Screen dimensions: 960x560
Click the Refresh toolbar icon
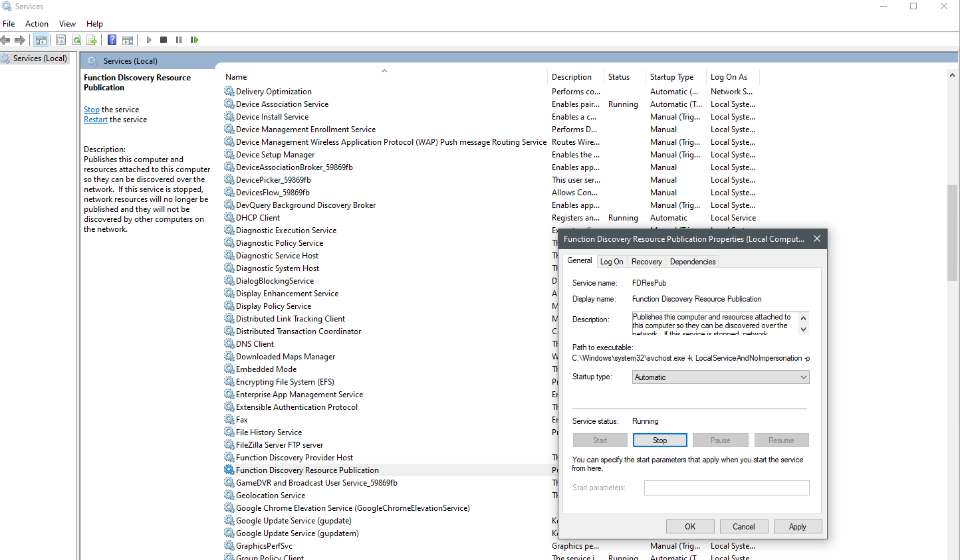coord(76,40)
